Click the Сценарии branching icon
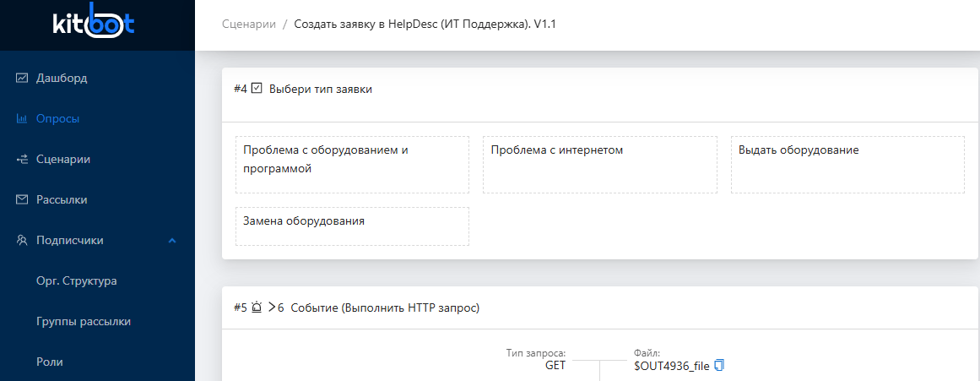 tap(23, 160)
